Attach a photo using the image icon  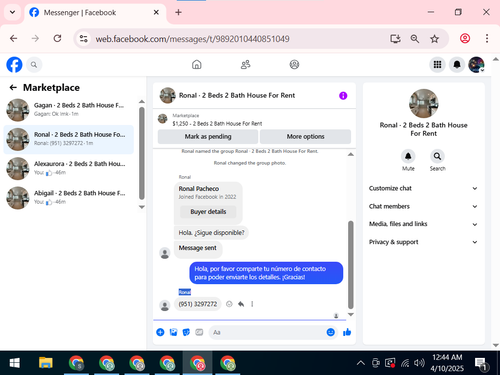[173, 332]
